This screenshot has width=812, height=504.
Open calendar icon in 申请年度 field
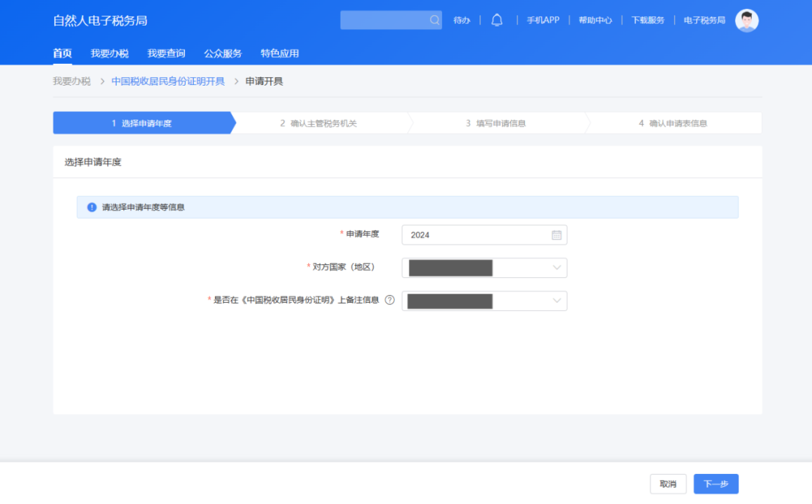point(556,235)
